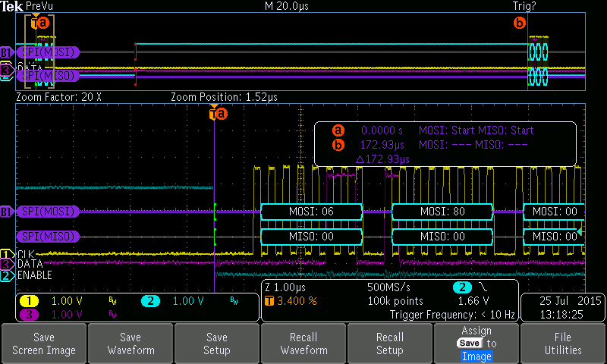Screen dimensions: 607x364
Task: Choose the Recall Setup bottom button
Action: pos(390,343)
